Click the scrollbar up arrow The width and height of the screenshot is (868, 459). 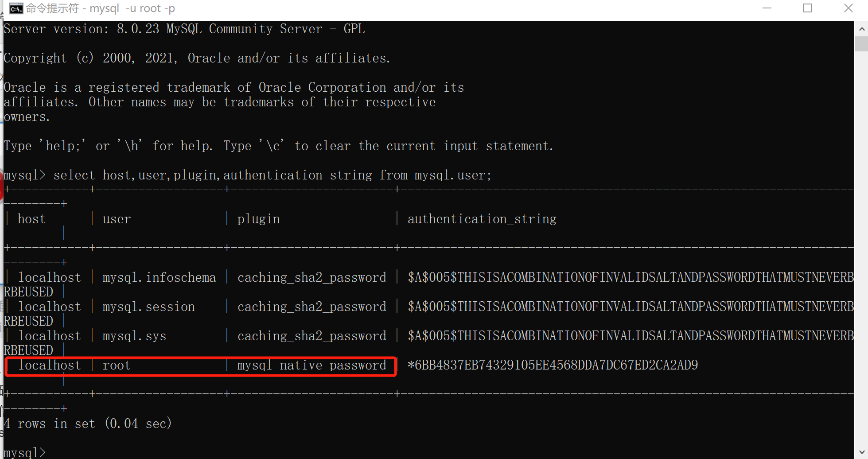click(x=861, y=29)
